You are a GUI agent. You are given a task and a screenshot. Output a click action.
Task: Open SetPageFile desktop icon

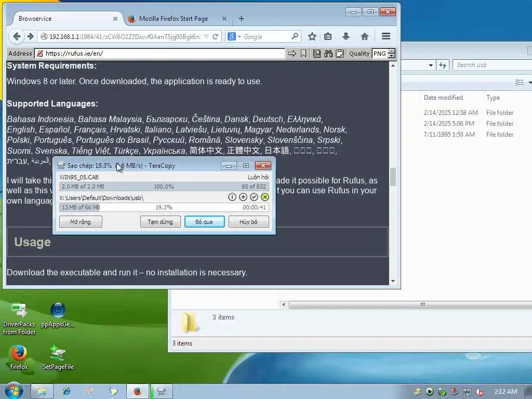pyautogui.click(x=58, y=357)
